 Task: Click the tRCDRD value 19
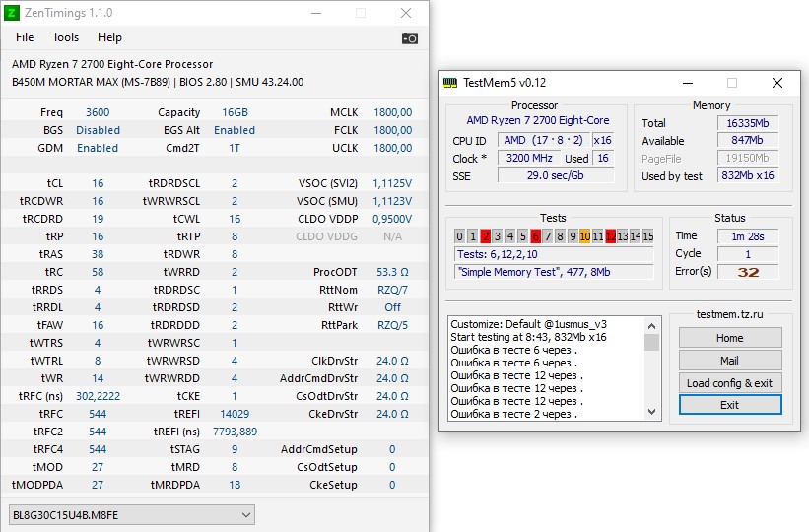(98, 219)
